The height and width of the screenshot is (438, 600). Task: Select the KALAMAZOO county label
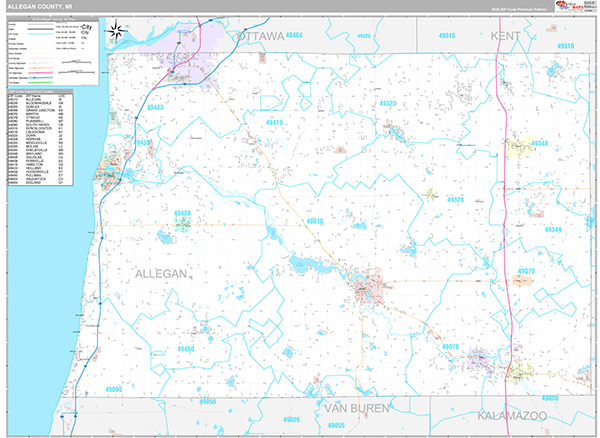coord(512,416)
